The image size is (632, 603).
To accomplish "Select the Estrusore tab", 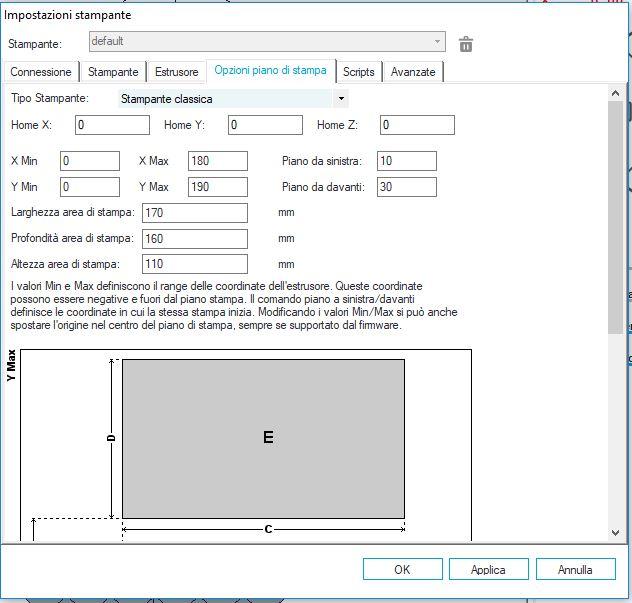I will pos(176,72).
